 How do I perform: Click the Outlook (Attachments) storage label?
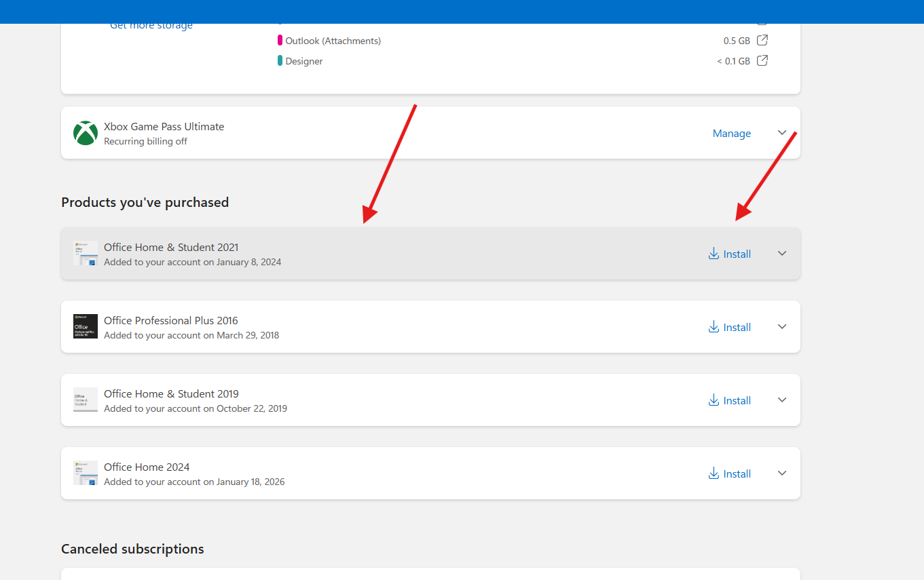[333, 41]
